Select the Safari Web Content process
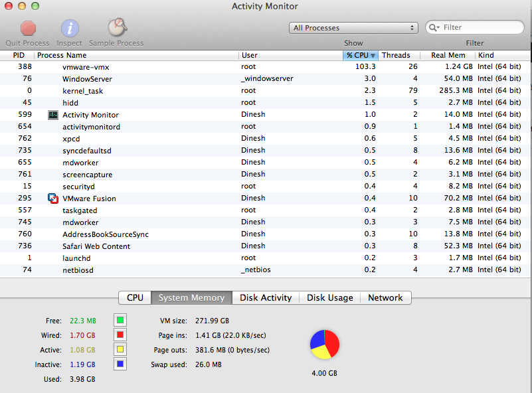 (x=264, y=246)
